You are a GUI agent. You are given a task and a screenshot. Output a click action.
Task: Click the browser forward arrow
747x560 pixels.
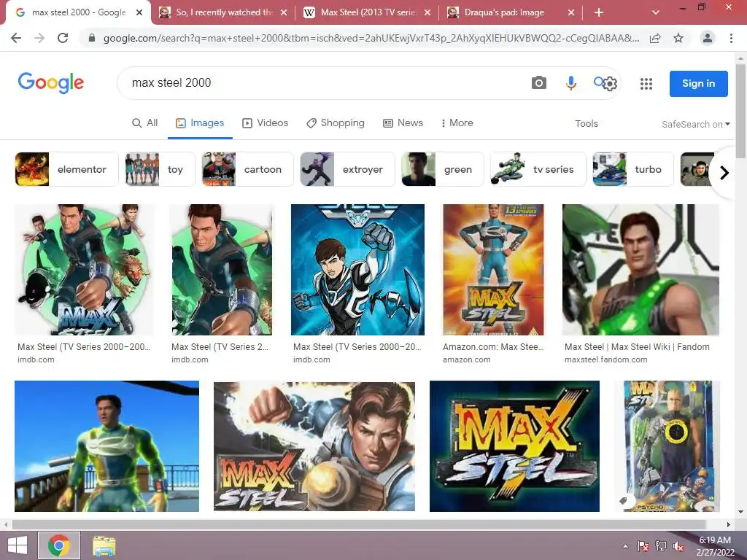click(39, 38)
